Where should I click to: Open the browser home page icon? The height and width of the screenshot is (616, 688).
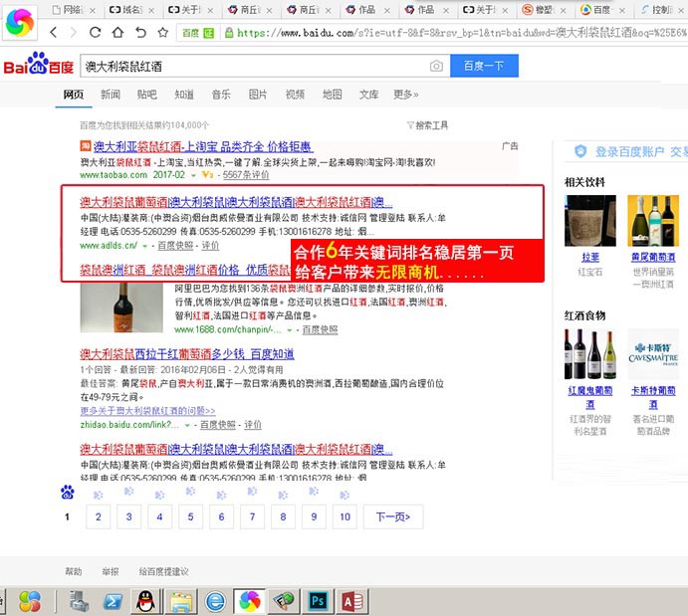(117, 32)
